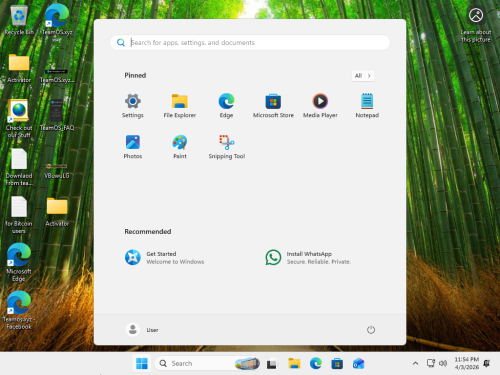500x375 pixels.
Task: Open File Explorer in pinned apps
Action: pyautogui.click(x=180, y=106)
